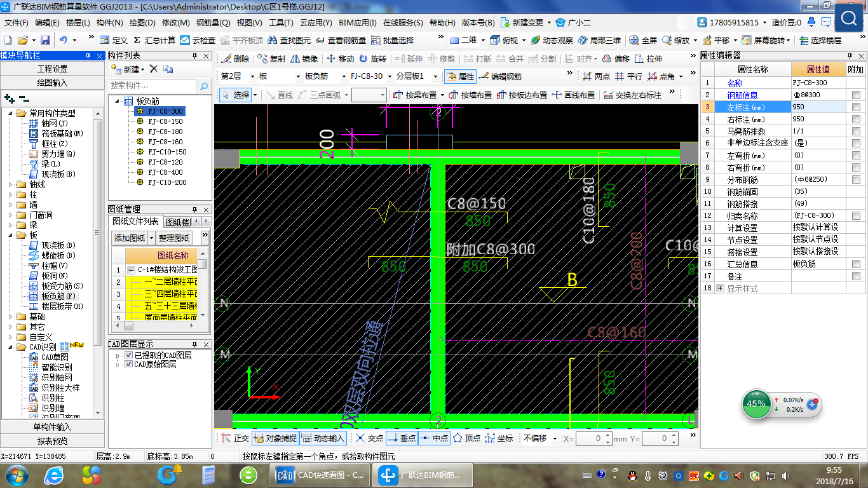Toggle 已提取的CAD图层 layer checkbox

point(129,355)
